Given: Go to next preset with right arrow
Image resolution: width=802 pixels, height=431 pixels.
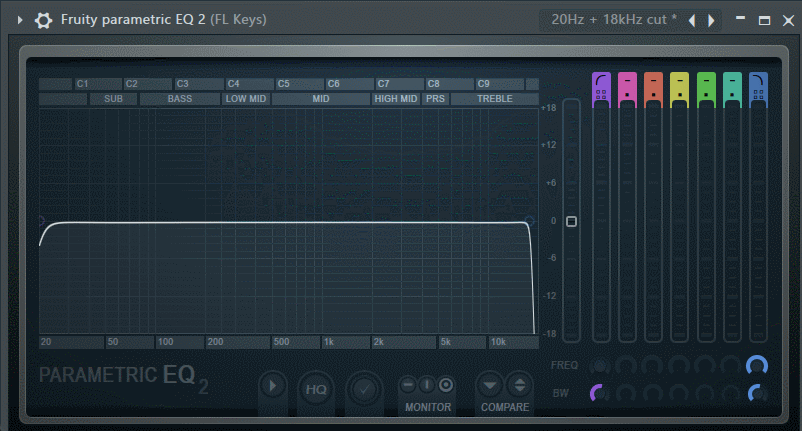Looking at the screenshot, I should 711,20.
